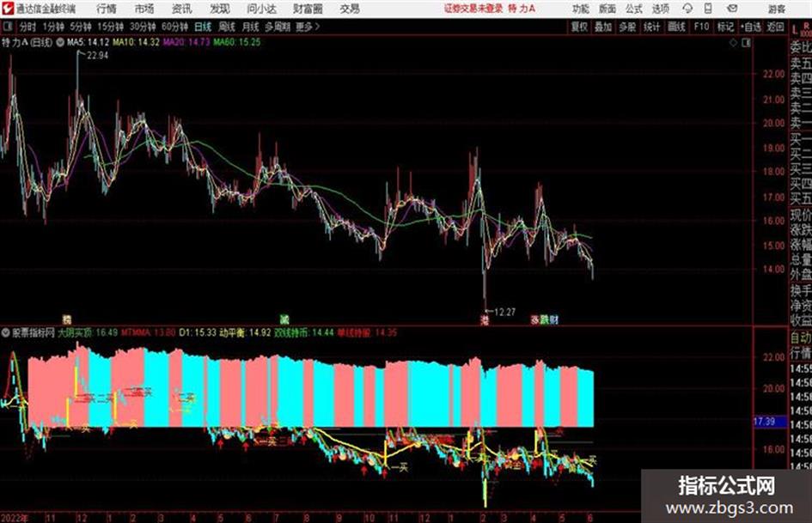Click the 标记 mark toolbar button

[725, 27]
